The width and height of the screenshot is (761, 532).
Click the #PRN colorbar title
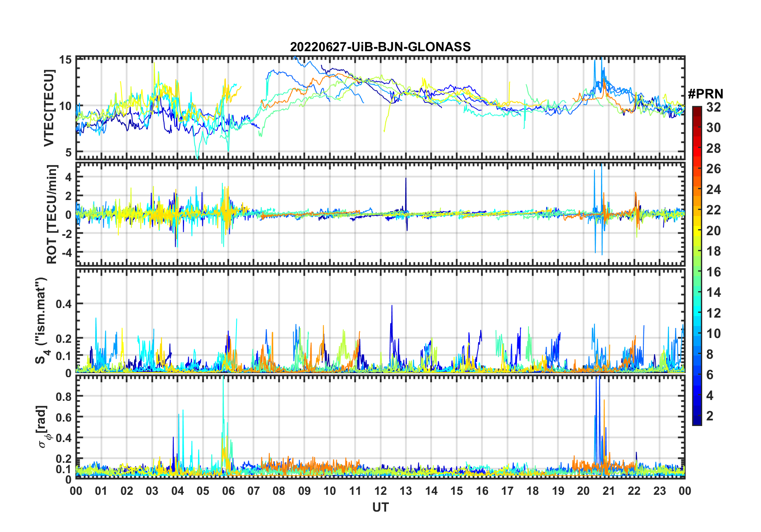click(x=705, y=94)
